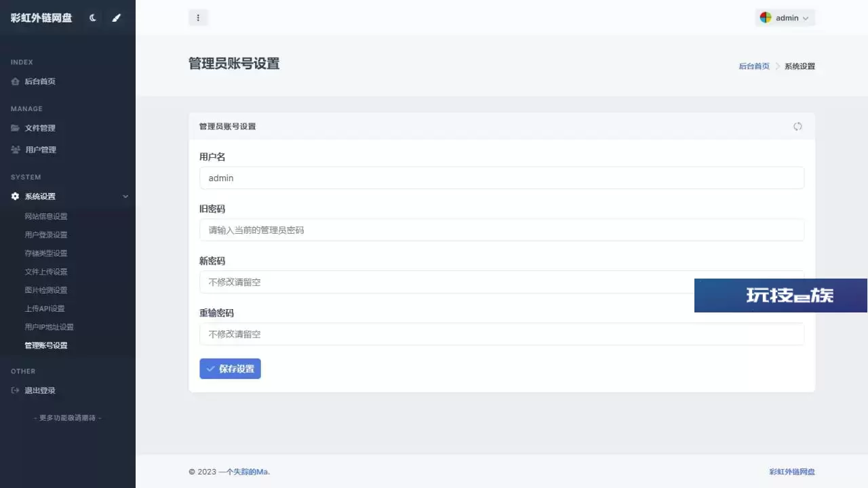Click the logout icon beside 退出登录
This screenshot has width=868, height=488.
(x=15, y=390)
